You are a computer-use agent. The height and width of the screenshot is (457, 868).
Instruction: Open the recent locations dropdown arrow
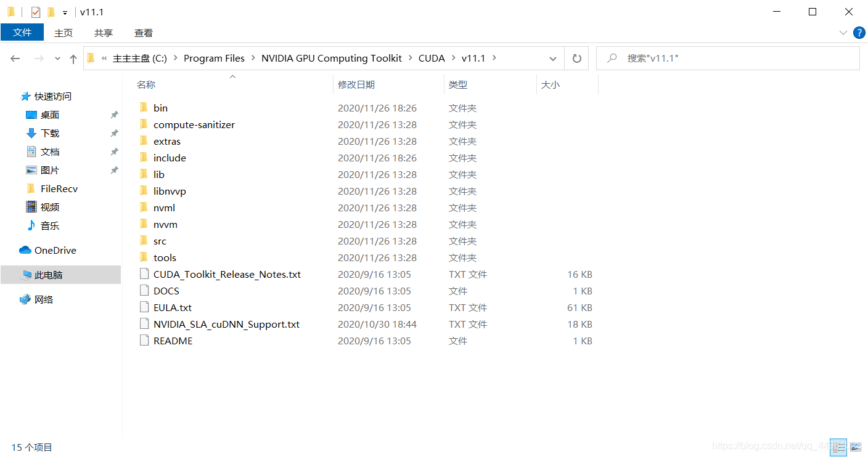57,59
